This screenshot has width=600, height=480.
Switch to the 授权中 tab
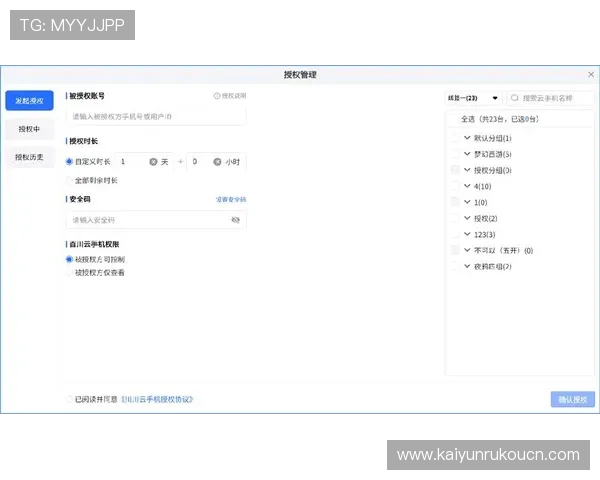[x=29, y=129]
